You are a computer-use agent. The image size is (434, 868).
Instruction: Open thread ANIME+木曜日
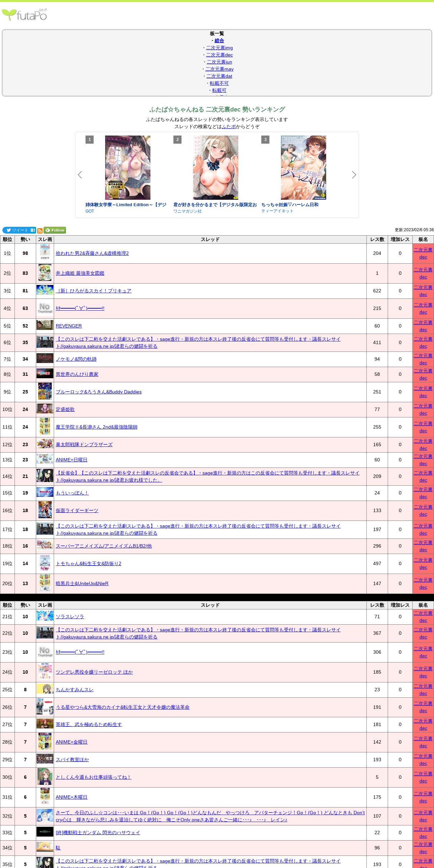(72, 797)
